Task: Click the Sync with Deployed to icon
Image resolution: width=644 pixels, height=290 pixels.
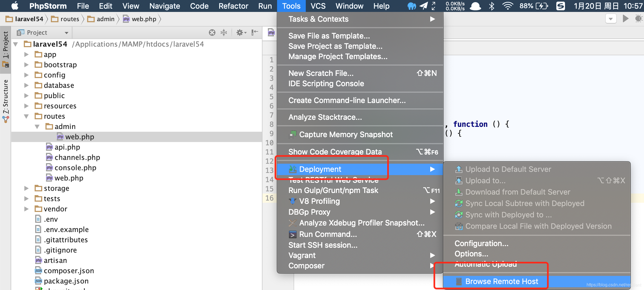Action: 459,215
